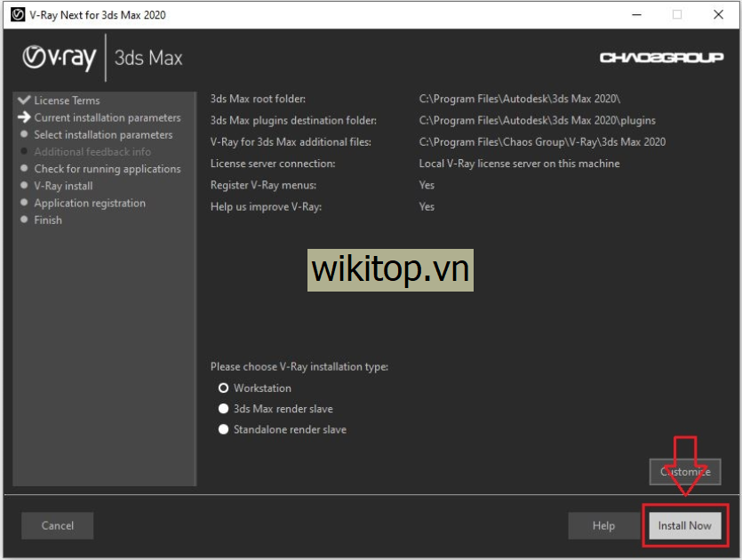742x560 pixels.
Task: Click the Chaos Group logo
Action: (661, 58)
